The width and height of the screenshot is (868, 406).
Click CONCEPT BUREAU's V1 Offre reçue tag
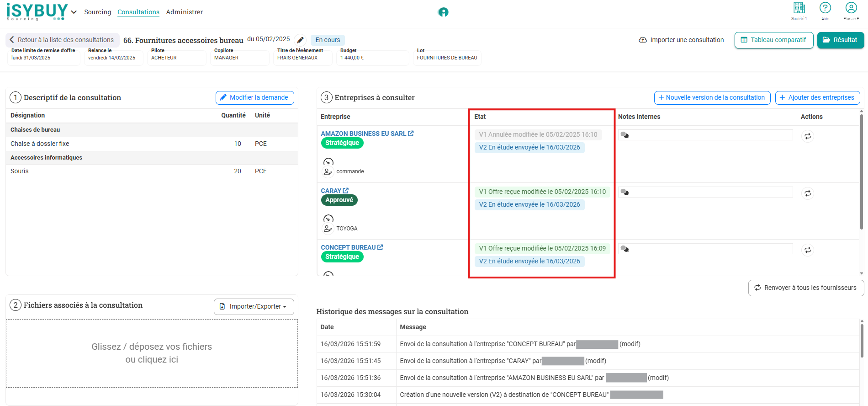[x=542, y=248]
